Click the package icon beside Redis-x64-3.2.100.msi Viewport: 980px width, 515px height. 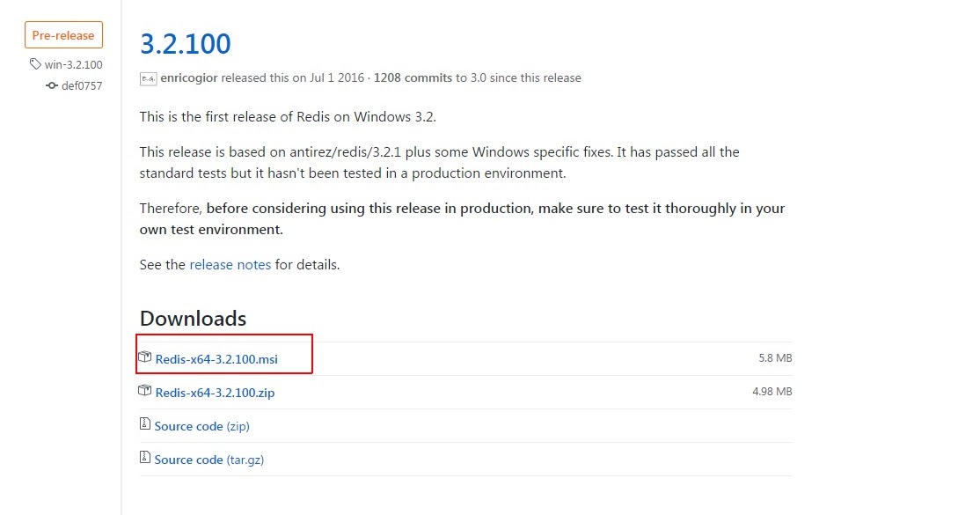pyautogui.click(x=146, y=356)
